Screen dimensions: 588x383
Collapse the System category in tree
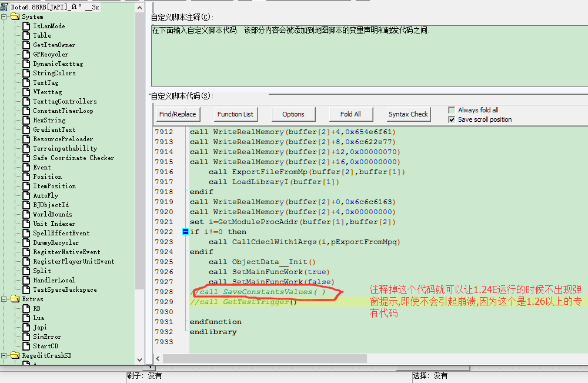tap(4, 16)
